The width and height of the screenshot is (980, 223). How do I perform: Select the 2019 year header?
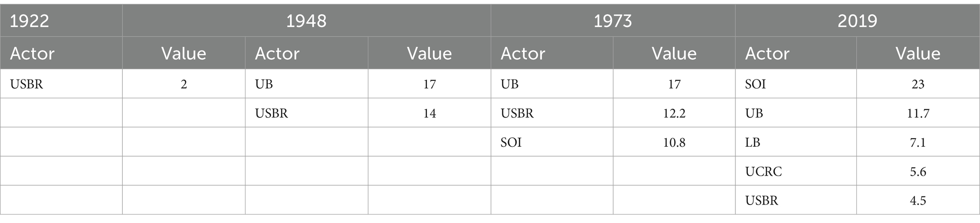click(857, 21)
